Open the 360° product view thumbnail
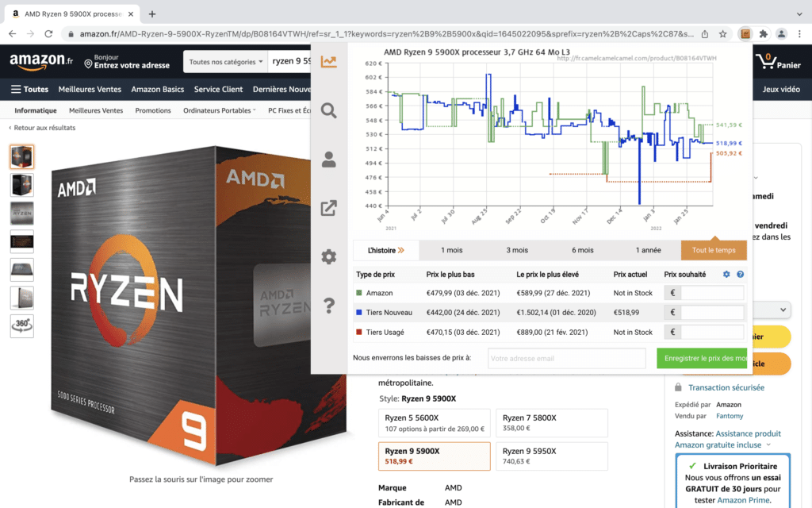 coord(21,326)
